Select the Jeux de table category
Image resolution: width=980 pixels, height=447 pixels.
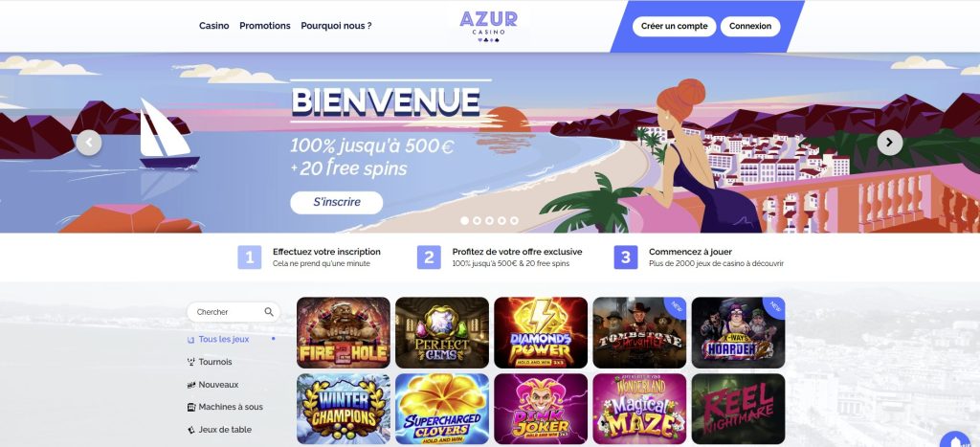[219, 430]
